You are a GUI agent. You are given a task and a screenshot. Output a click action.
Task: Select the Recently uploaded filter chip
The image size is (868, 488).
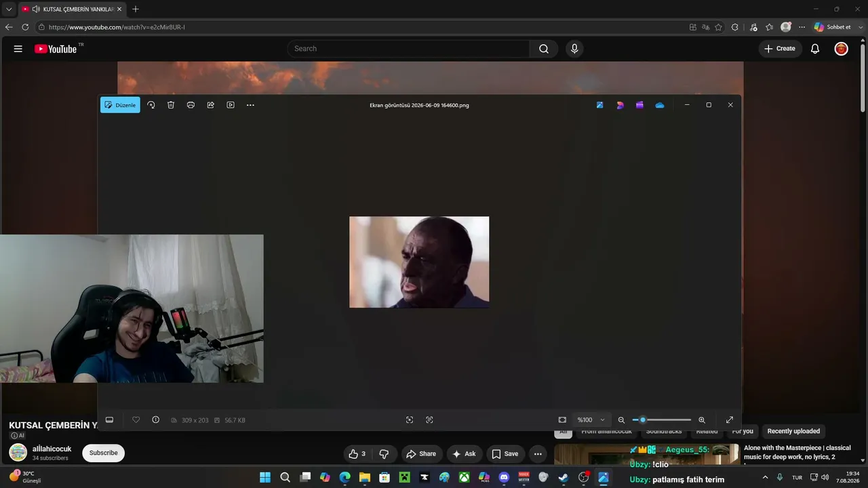[793, 431]
